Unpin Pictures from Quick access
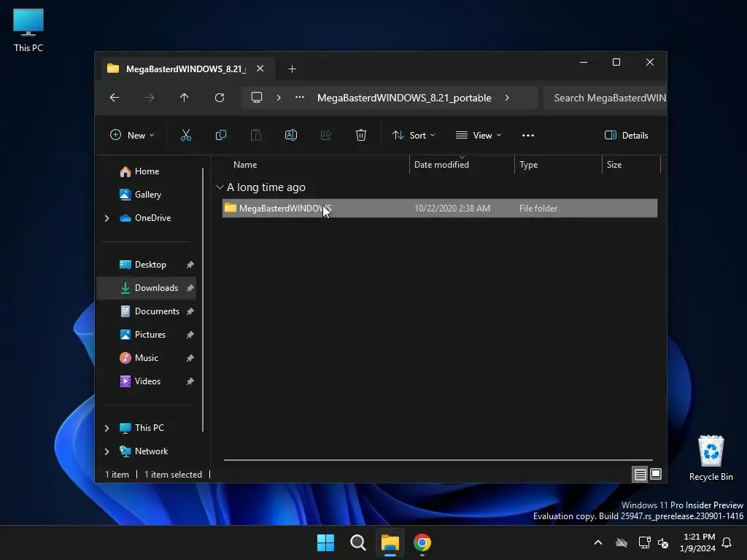The image size is (747, 560). click(x=190, y=335)
